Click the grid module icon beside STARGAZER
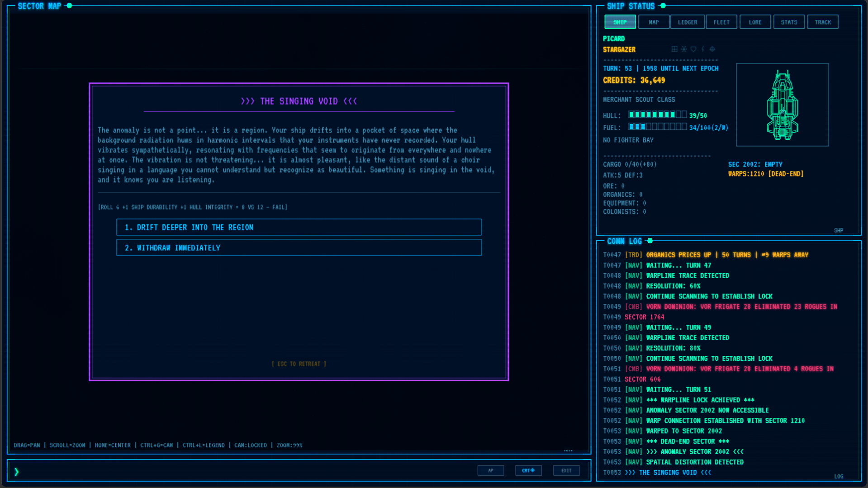This screenshot has width=868, height=488. pyautogui.click(x=674, y=49)
